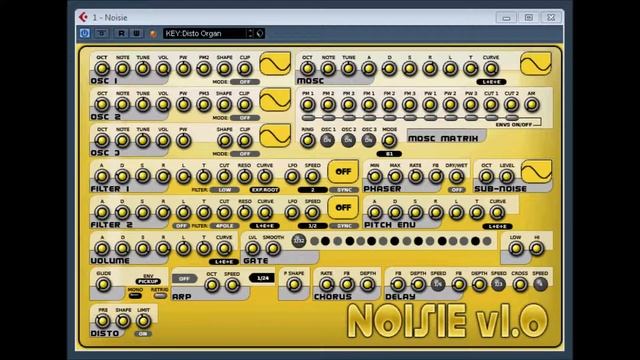Toggle the ARP OFF switch

[x=184, y=278]
